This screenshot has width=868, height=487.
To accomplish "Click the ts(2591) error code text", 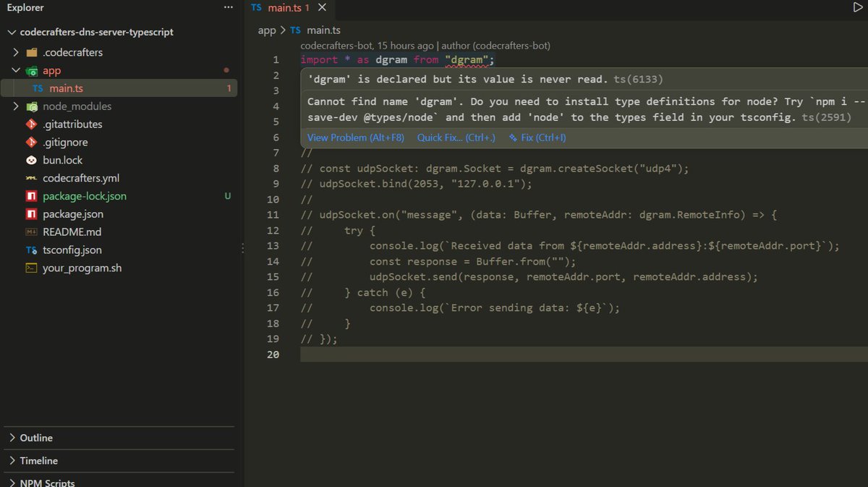I will tap(826, 117).
